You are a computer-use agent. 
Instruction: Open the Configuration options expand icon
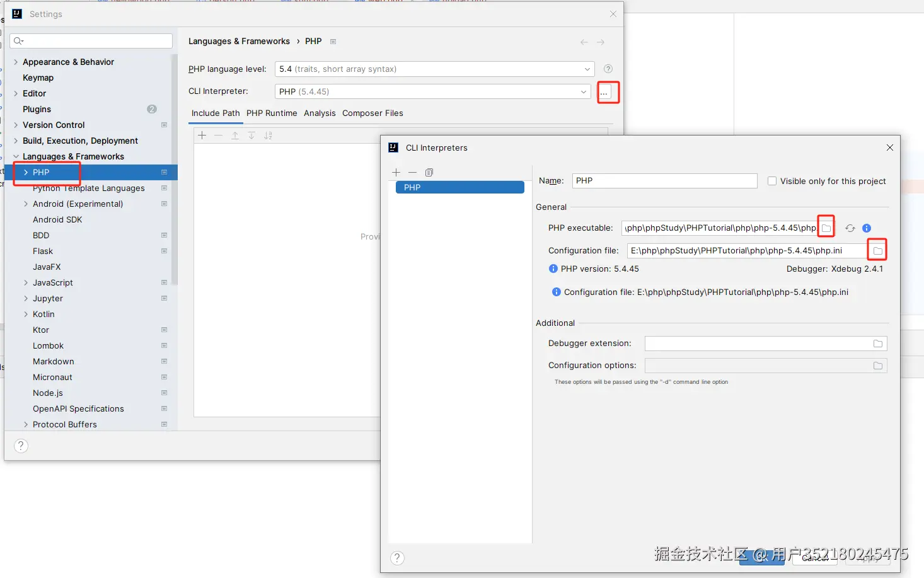[877, 366]
